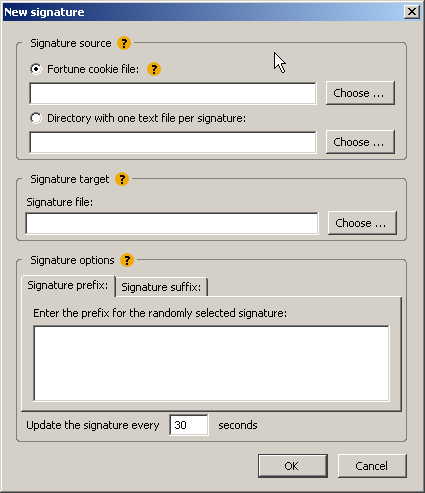Click inside the signature prefix text area

[211, 363]
